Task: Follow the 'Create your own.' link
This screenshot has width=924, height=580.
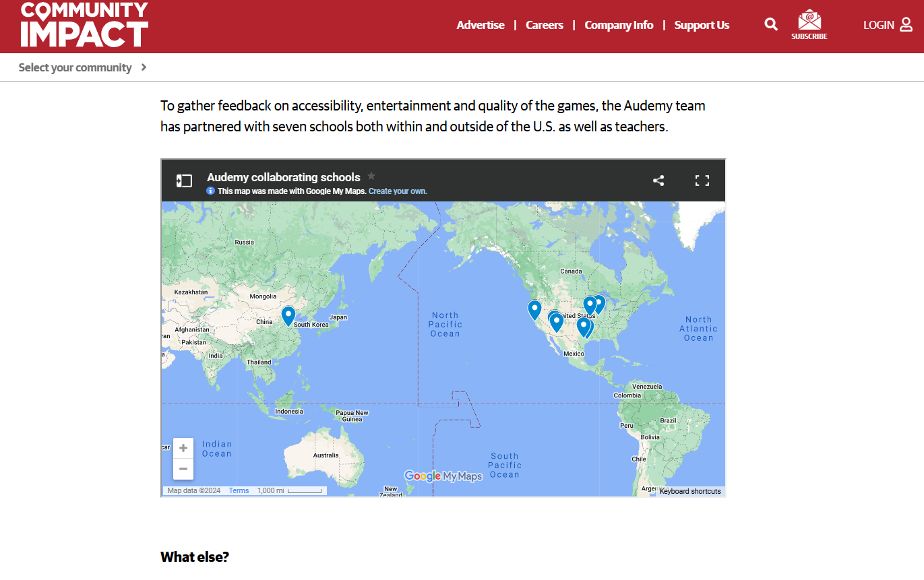Action: [398, 191]
